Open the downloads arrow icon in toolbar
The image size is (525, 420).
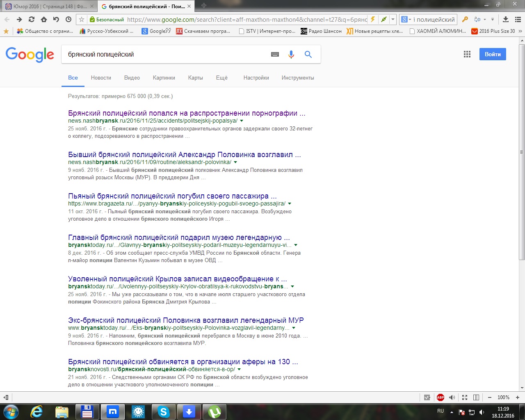tap(506, 19)
